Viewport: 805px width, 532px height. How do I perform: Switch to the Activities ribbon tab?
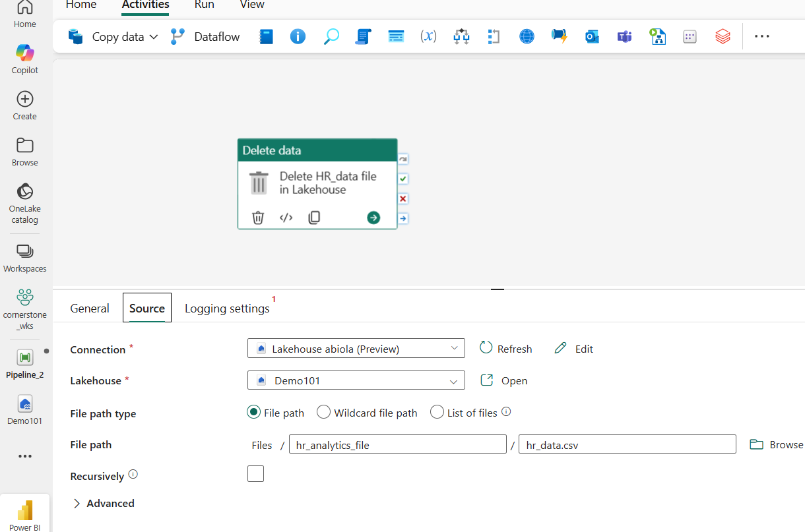tap(146, 5)
